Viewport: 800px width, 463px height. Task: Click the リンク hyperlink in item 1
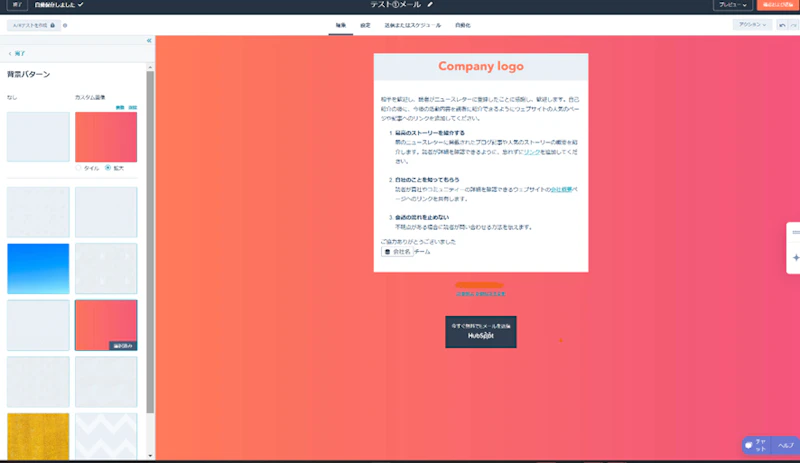(x=531, y=152)
